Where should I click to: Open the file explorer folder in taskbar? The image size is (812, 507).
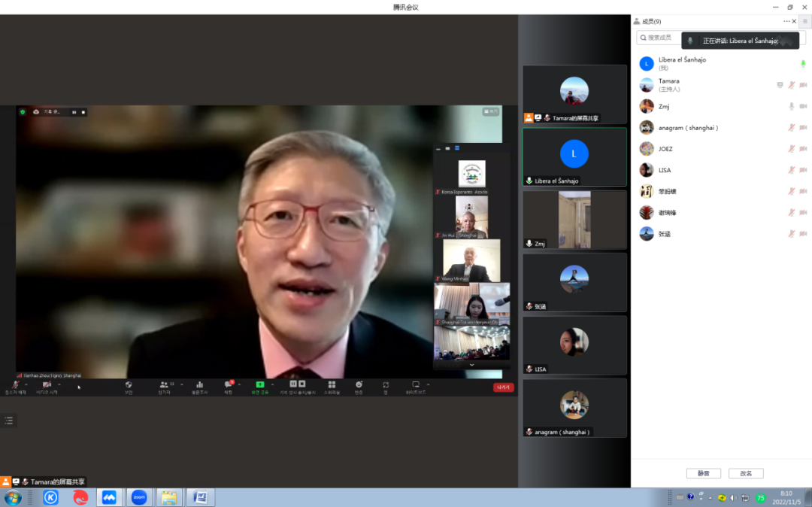pyautogui.click(x=169, y=498)
